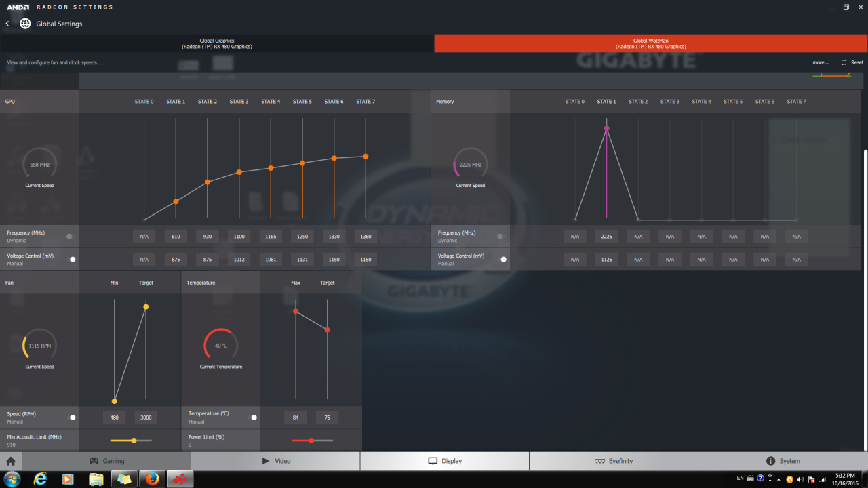This screenshot has width=868, height=488.
Task: Click the GPU State 5 voltage field 1131
Action: tap(302, 259)
